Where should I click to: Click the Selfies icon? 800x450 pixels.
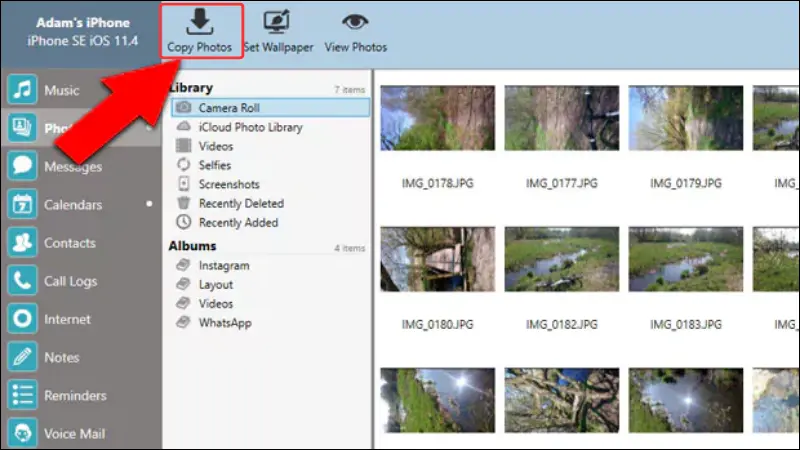(x=183, y=164)
